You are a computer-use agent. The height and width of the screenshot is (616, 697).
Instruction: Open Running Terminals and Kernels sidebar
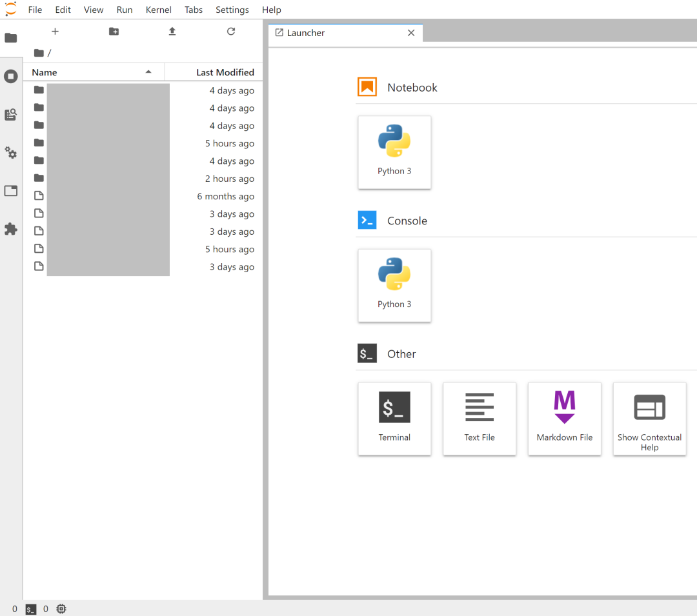point(11,76)
